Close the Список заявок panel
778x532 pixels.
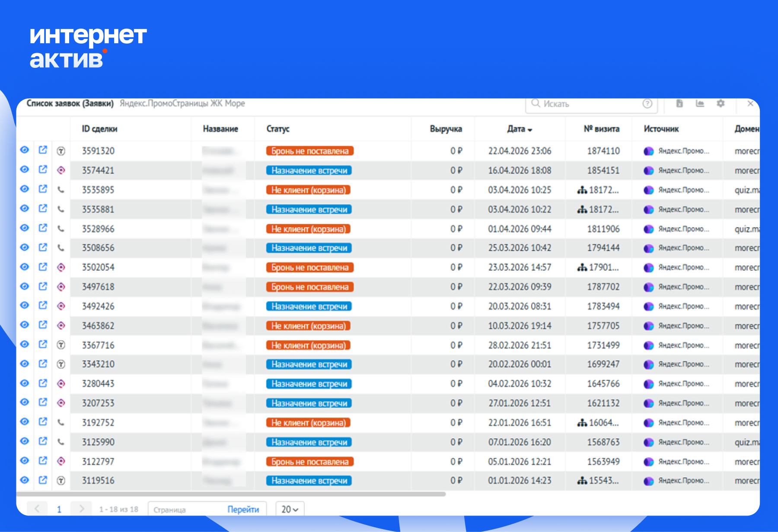pos(750,104)
